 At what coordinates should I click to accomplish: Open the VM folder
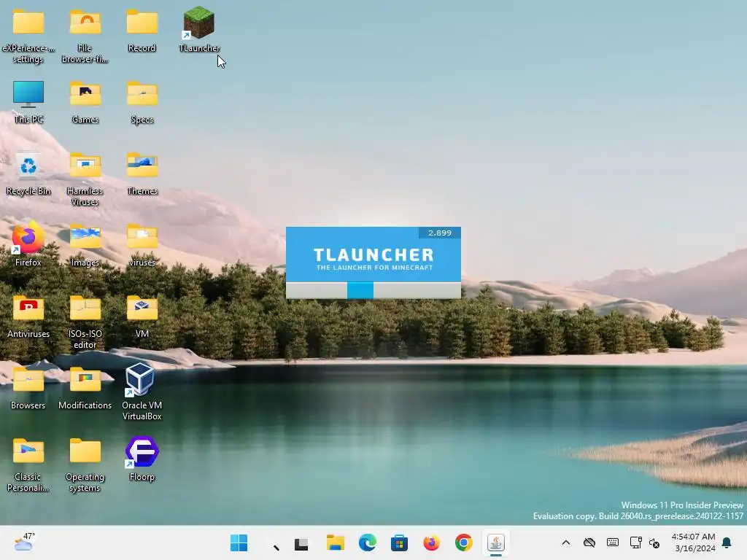(x=142, y=316)
